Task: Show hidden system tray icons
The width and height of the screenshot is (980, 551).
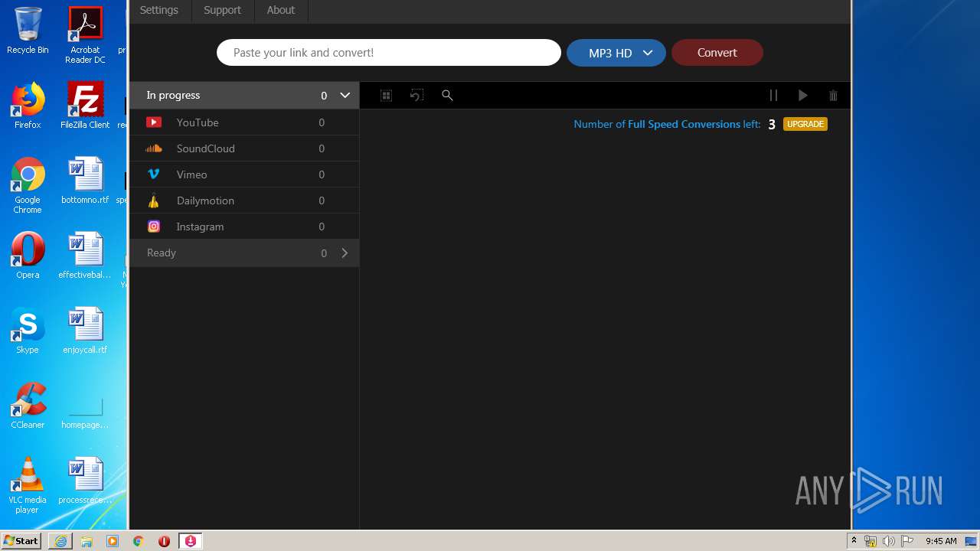Action: 854,541
